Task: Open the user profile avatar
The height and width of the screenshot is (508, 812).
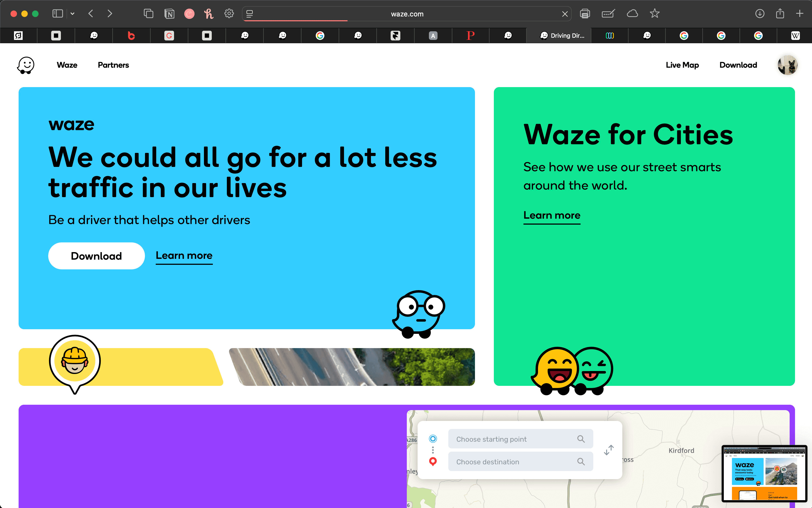Action: pyautogui.click(x=787, y=65)
